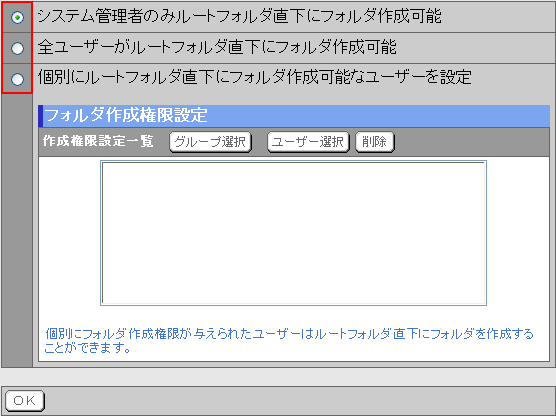Click inside the empty permission list box
This screenshot has height=416, width=556.
coord(293,233)
